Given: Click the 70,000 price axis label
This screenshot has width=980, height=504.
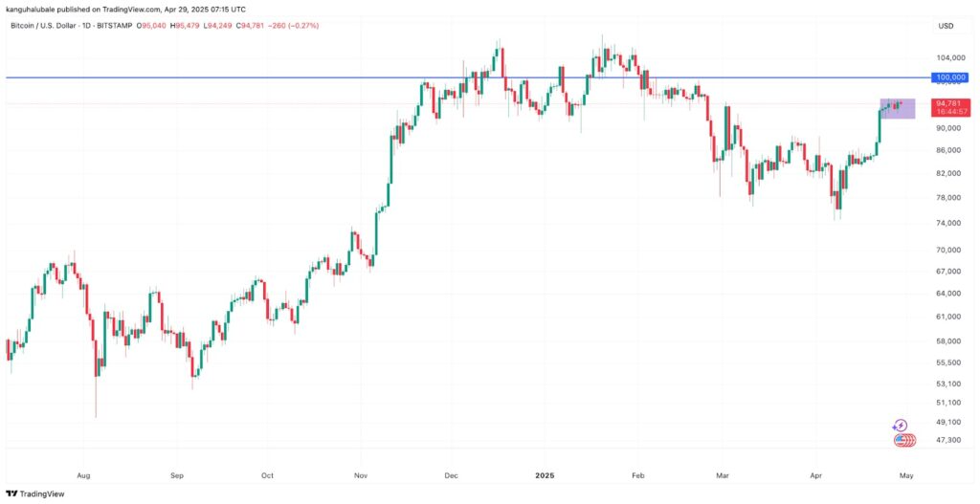Looking at the screenshot, I should point(948,250).
